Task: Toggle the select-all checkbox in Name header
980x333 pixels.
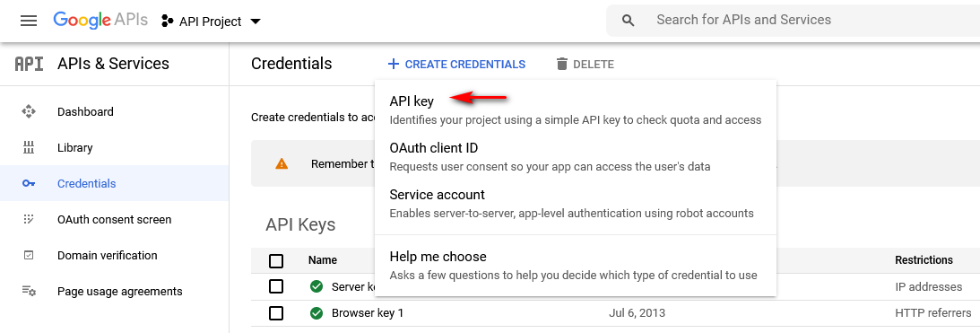Action: pyautogui.click(x=275, y=260)
